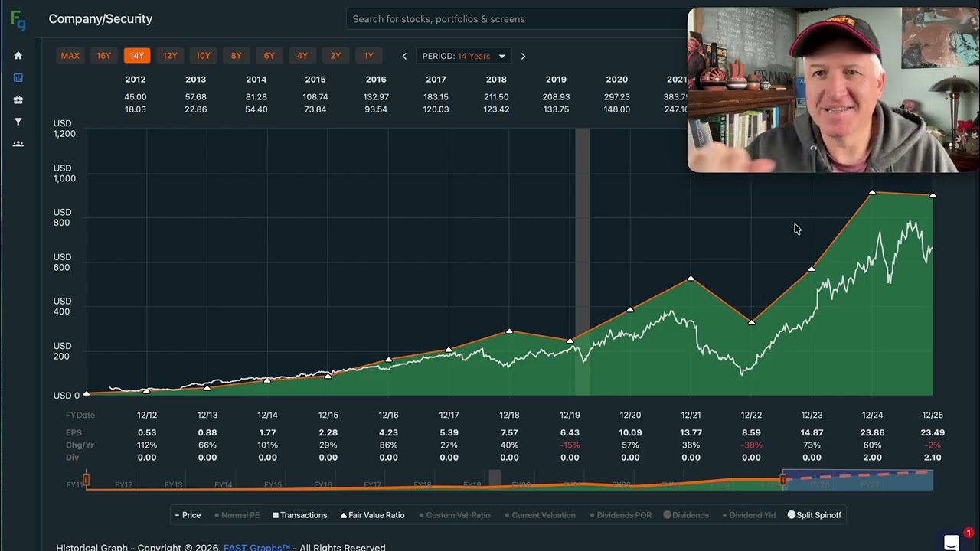
Task: Toggle the Custom Val. Ratio legend item
Action: pyautogui.click(x=455, y=515)
